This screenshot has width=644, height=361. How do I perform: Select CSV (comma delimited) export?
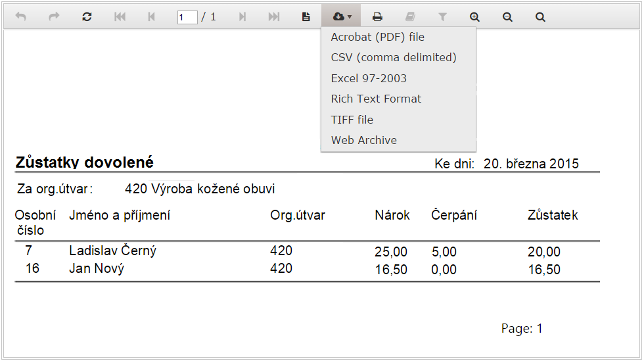coord(394,58)
